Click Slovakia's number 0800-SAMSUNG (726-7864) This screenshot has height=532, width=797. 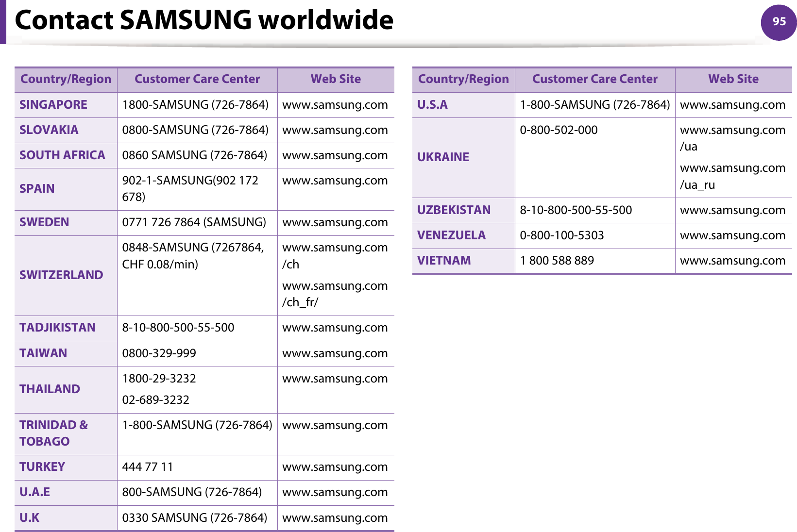tap(195, 130)
